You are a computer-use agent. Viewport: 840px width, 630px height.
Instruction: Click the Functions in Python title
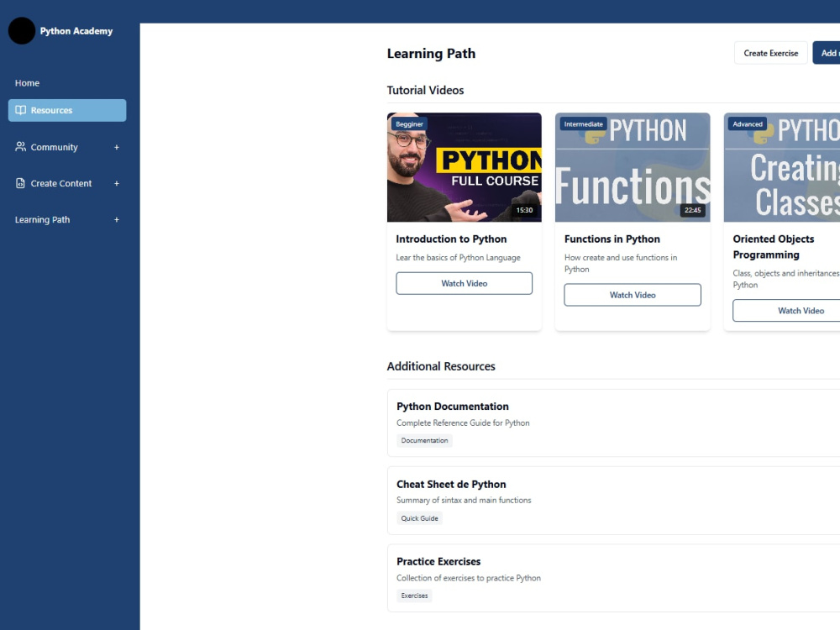[612, 239]
